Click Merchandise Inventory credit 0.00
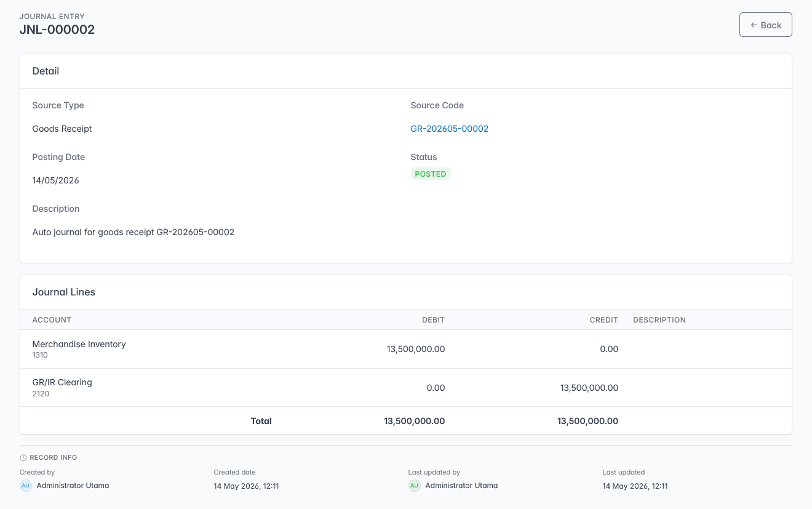 tap(609, 349)
